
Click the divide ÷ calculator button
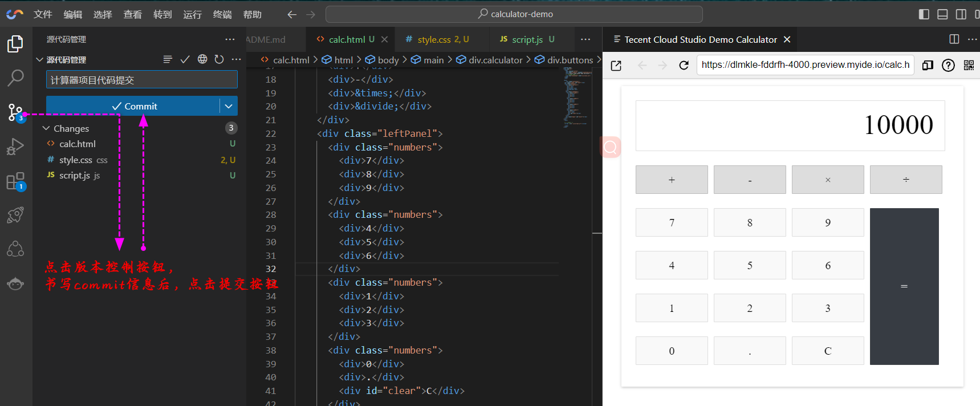pyautogui.click(x=906, y=180)
